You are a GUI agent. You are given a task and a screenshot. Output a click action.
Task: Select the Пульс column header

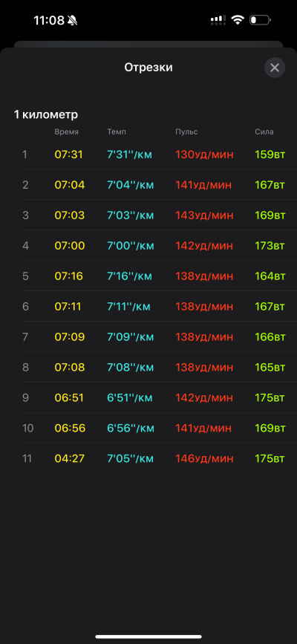(x=186, y=131)
